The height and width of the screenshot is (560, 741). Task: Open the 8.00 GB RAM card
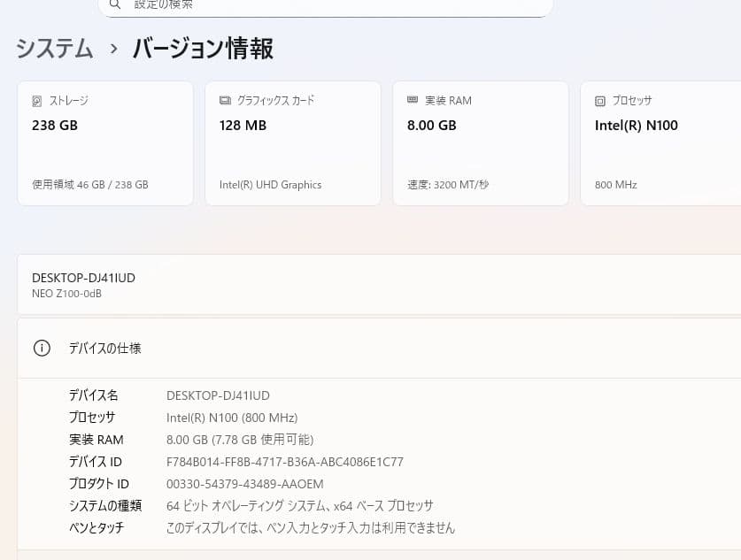pos(480,142)
